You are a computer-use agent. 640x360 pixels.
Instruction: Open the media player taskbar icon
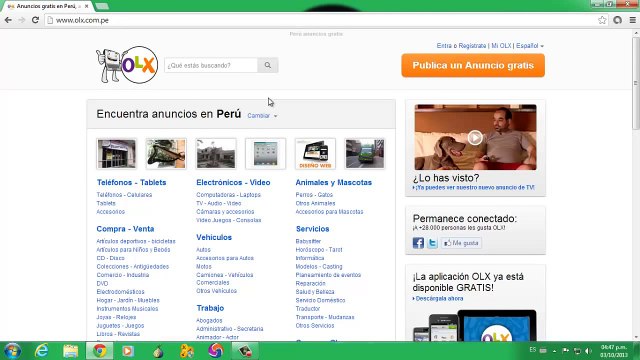(128, 351)
